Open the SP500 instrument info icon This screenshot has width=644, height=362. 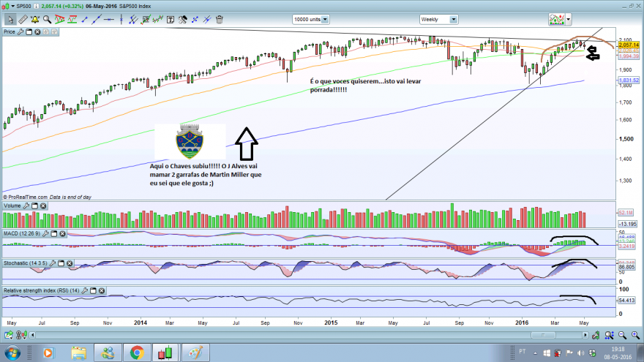36,6
